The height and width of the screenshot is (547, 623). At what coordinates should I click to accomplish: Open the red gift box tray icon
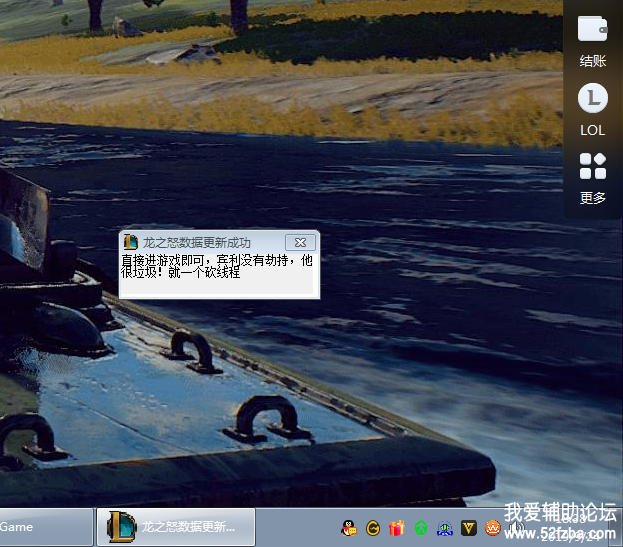[x=397, y=528]
